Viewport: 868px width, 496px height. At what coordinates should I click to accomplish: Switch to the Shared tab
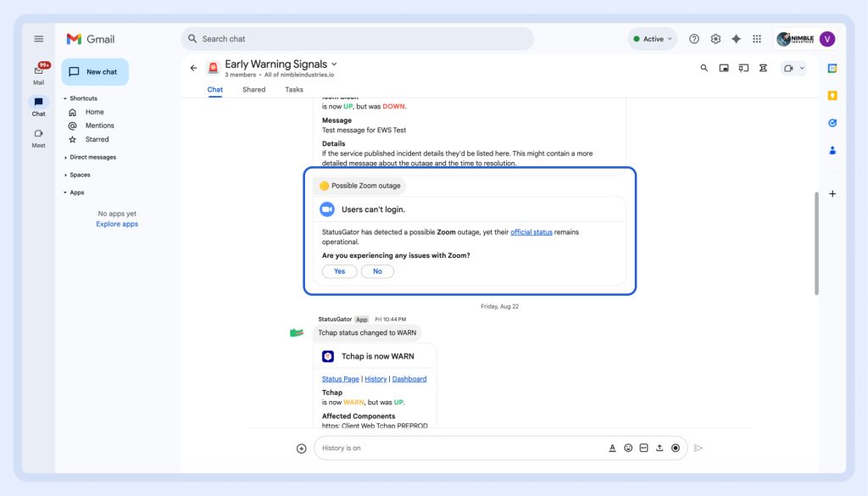253,89
